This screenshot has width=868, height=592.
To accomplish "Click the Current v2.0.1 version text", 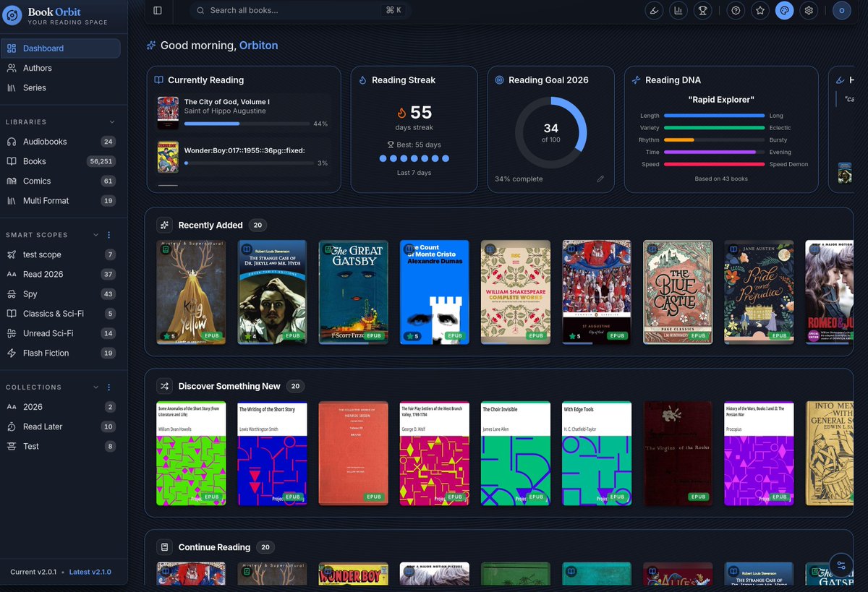I will tap(33, 572).
